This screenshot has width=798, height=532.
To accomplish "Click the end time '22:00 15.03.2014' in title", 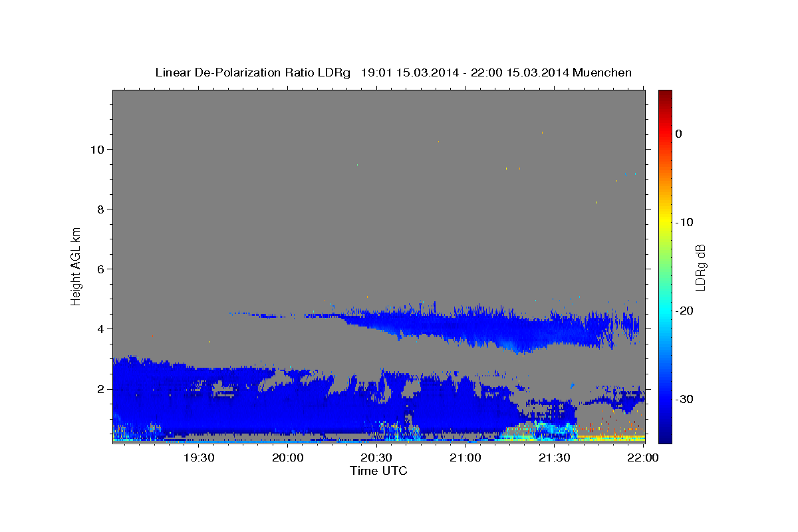I will [520, 72].
